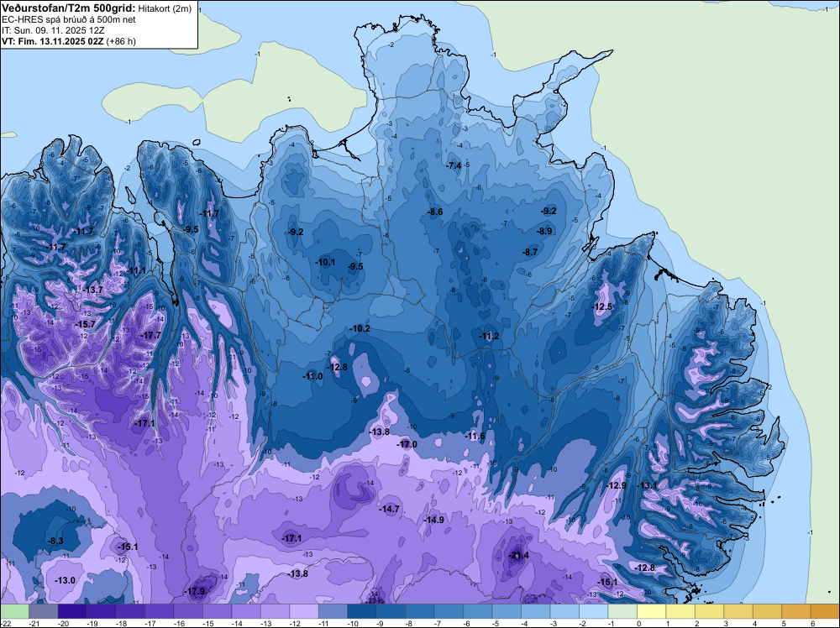Click the legend swatch above the -22 label

click(14, 611)
